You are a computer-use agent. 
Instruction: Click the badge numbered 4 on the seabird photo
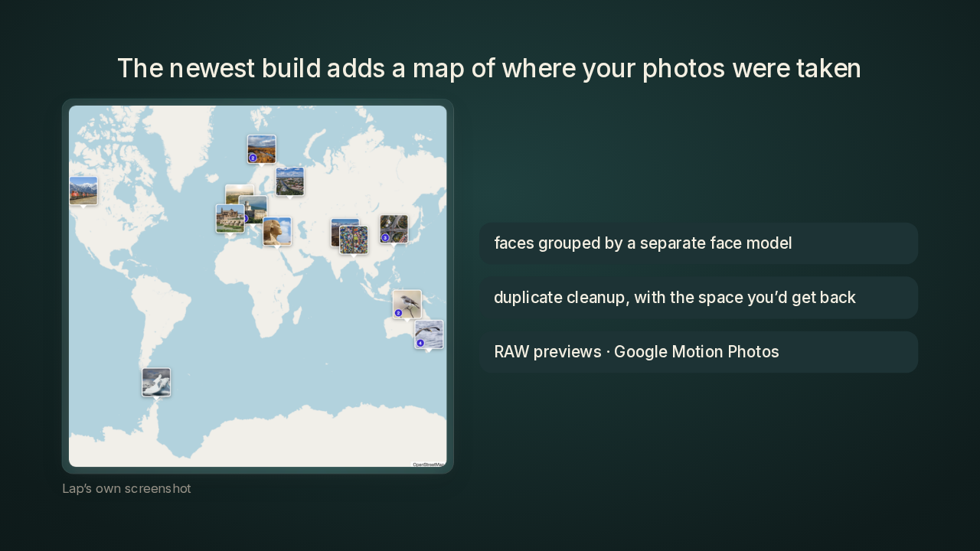click(420, 343)
